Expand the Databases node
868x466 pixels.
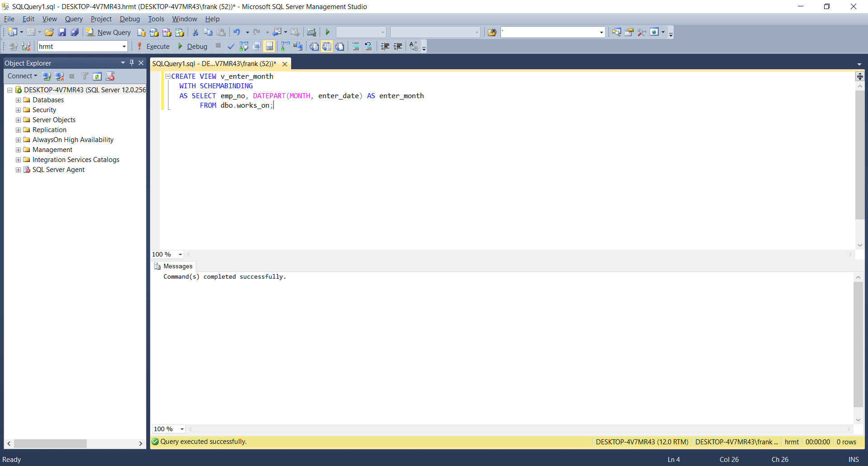point(18,100)
